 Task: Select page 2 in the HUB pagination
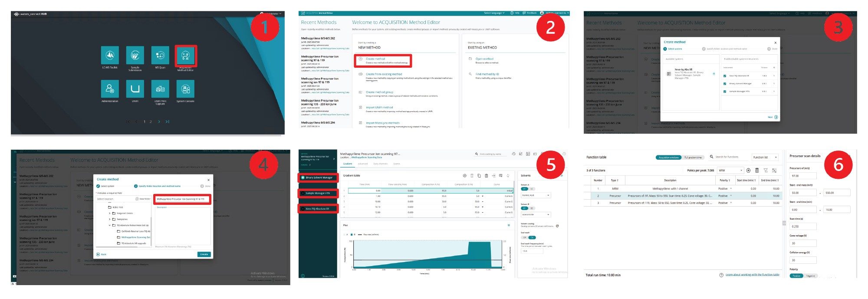point(151,122)
